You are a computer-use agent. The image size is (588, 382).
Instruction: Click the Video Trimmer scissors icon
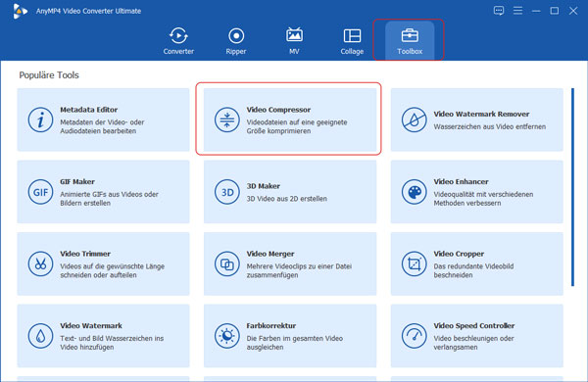point(40,263)
